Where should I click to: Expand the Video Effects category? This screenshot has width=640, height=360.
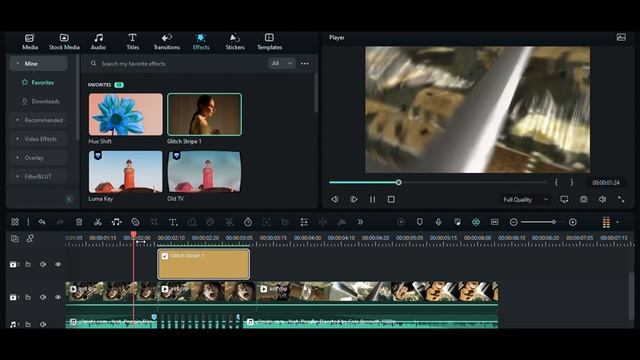click(x=38, y=139)
